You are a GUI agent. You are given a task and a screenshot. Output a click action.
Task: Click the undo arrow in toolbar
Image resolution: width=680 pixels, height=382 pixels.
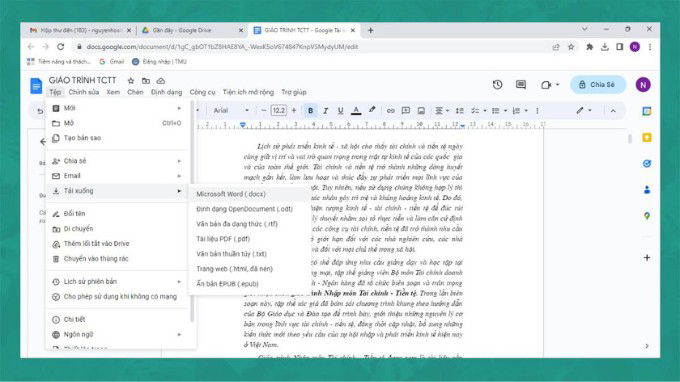pos(40,111)
